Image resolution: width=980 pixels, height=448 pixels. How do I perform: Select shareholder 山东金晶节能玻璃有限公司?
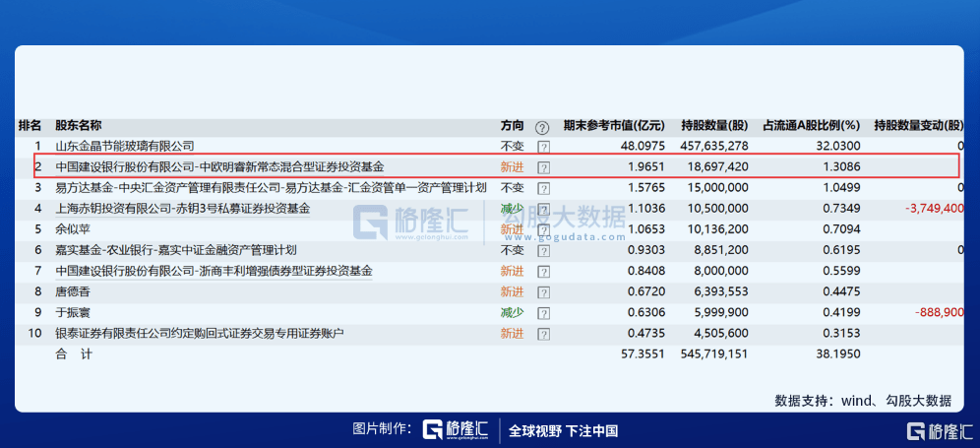click(124, 146)
